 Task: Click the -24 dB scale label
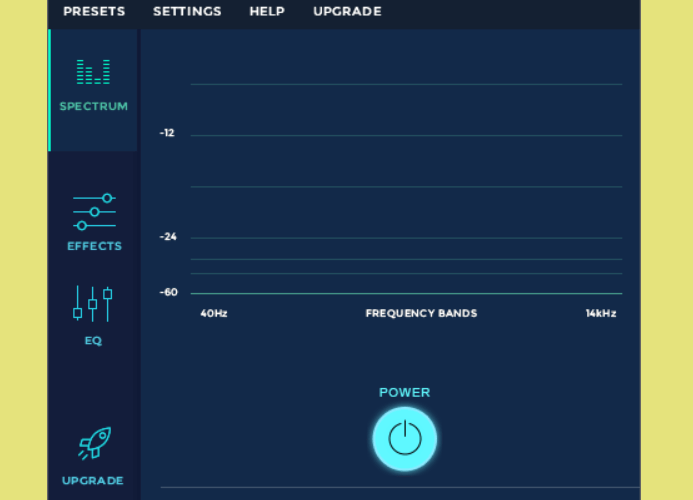pyautogui.click(x=168, y=237)
